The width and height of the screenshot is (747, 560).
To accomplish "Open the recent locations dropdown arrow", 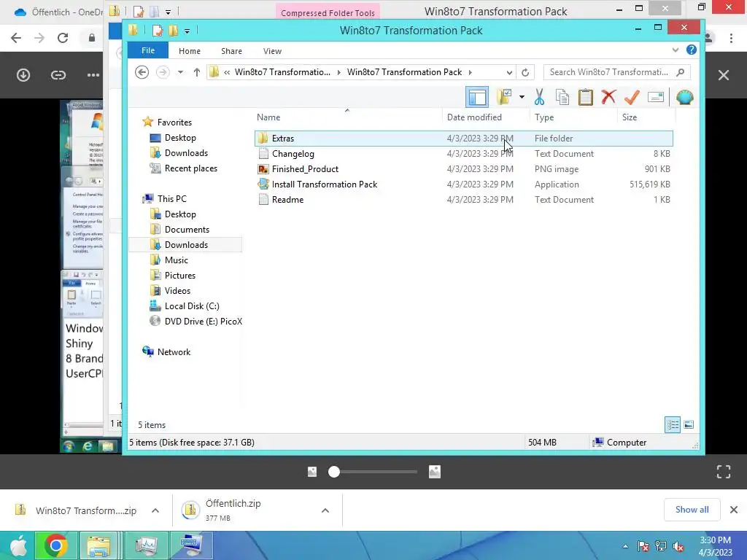I will (x=180, y=72).
